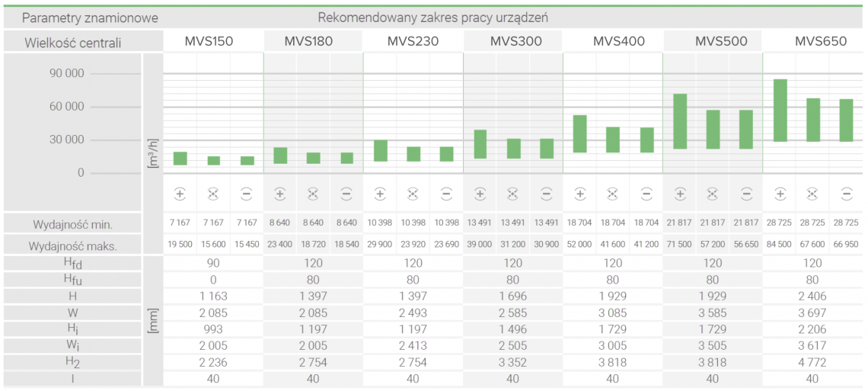Click the 84 500 maximum capacity value
Viewport: 868px width, 391px height.
tap(780, 245)
